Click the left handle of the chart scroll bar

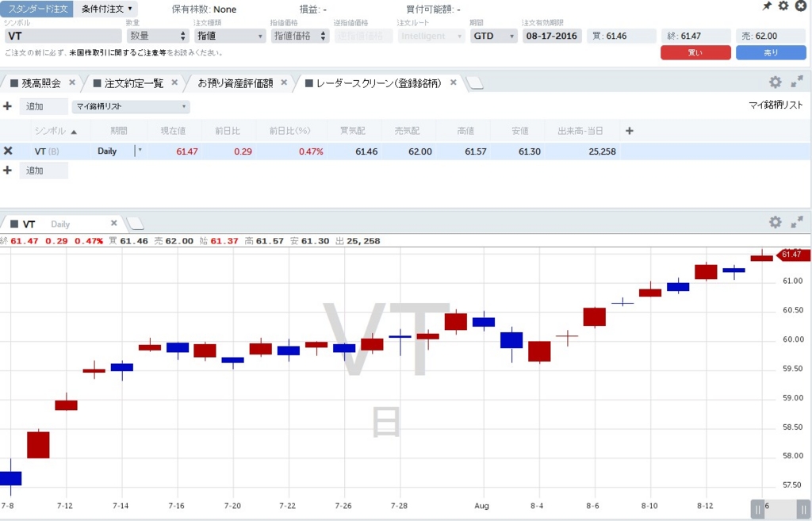click(757, 509)
